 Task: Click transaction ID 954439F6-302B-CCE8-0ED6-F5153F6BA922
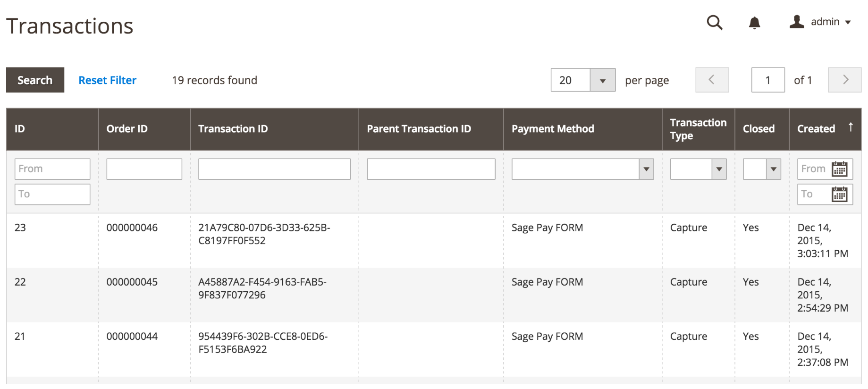[263, 343]
